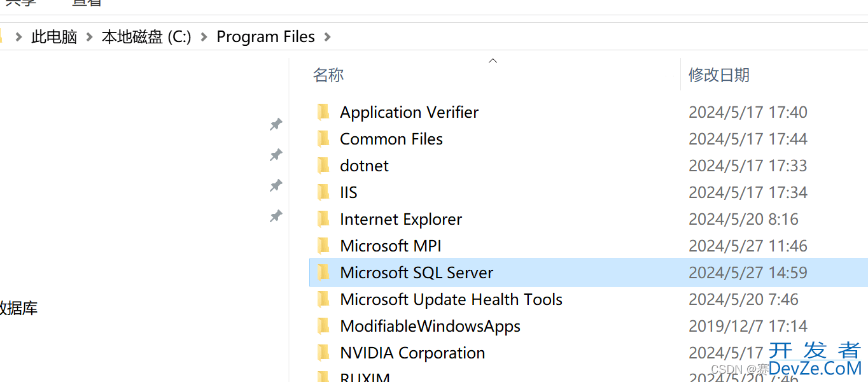Click the ModifiableWindowsApps folder icon
868x382 pixels.
(x=323, y=326)
